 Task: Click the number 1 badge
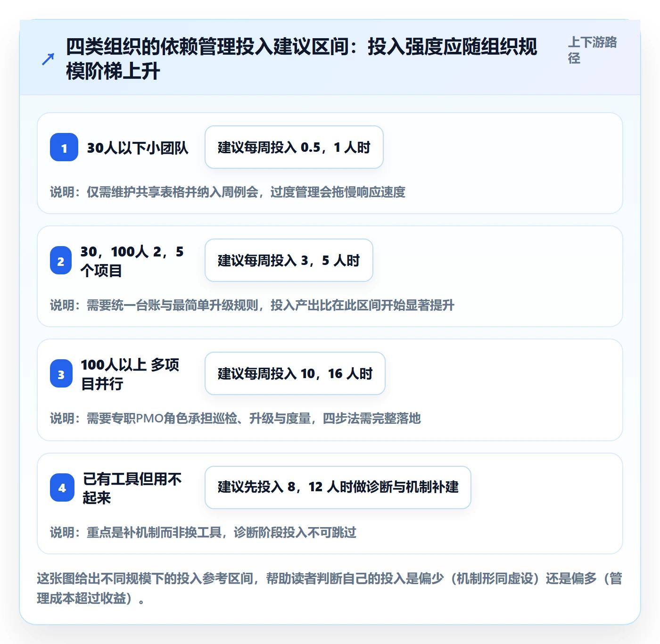[x=64, y=148]
